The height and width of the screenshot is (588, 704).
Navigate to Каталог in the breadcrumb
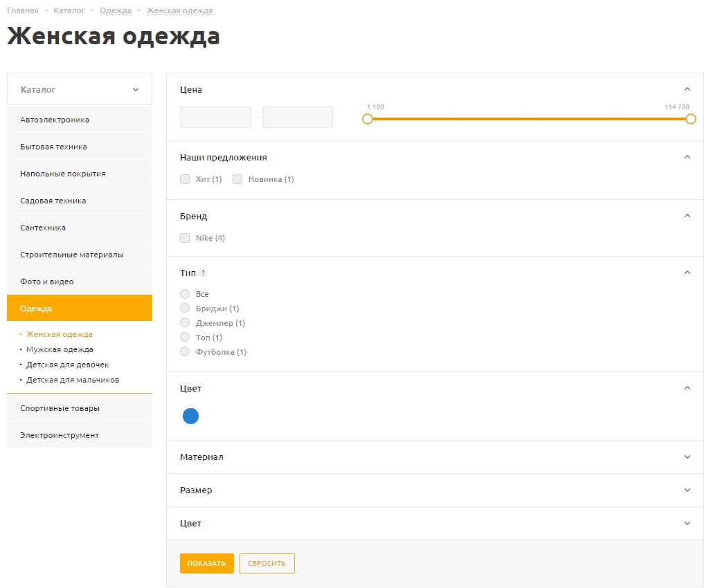(69, 10)
